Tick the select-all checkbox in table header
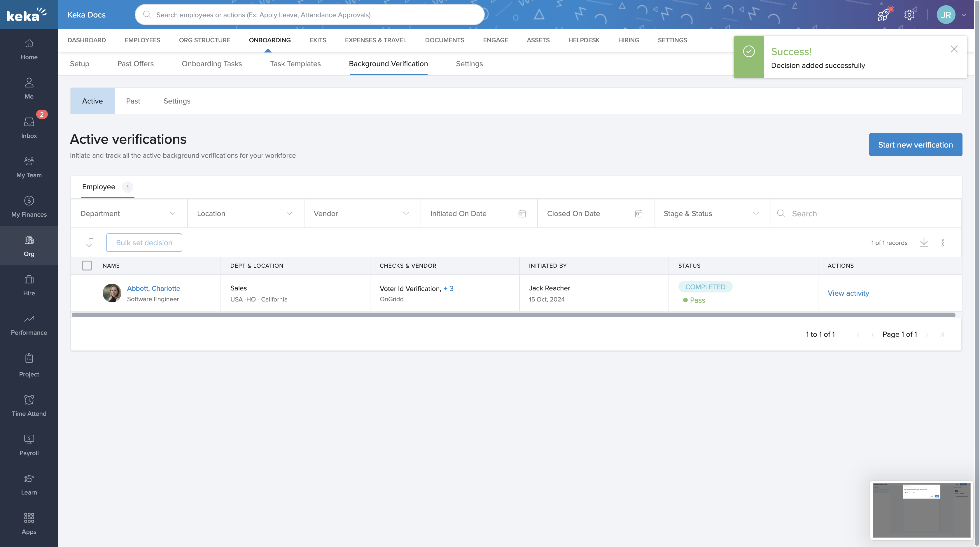 click(x=87, y=266)
